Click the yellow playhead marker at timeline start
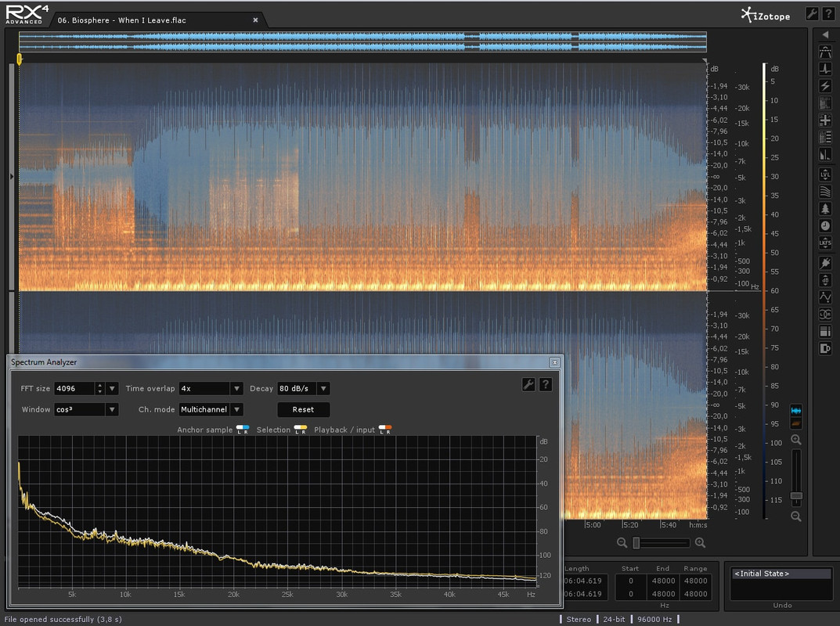The image size is (840, 626). pyautogui.click(x=20, y=59)
